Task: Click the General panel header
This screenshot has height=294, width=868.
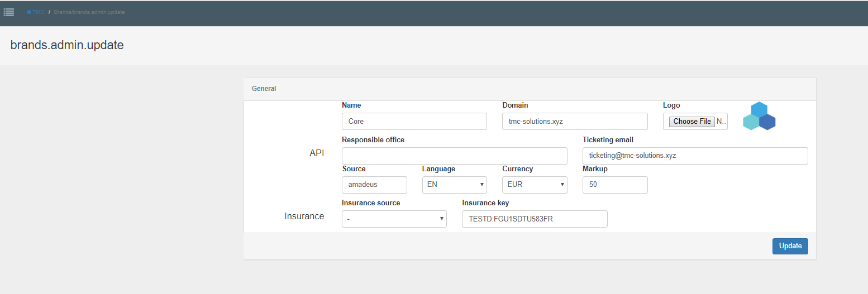Action: [x=264, y=89]
